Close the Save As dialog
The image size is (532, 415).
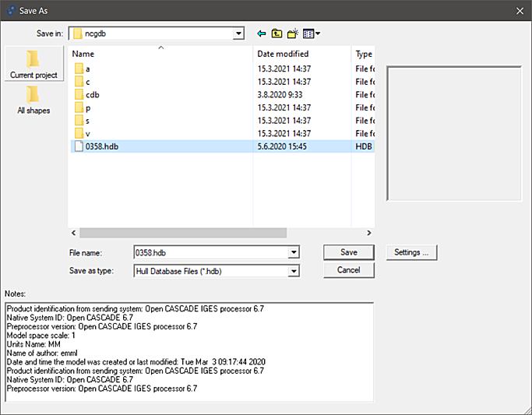520,11
